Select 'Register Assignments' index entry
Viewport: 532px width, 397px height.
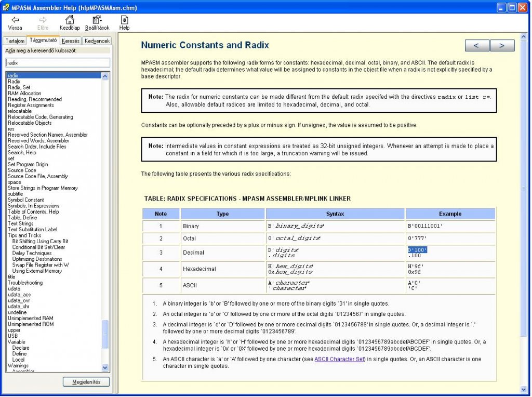pyautogui.click(x=31, y=105)
